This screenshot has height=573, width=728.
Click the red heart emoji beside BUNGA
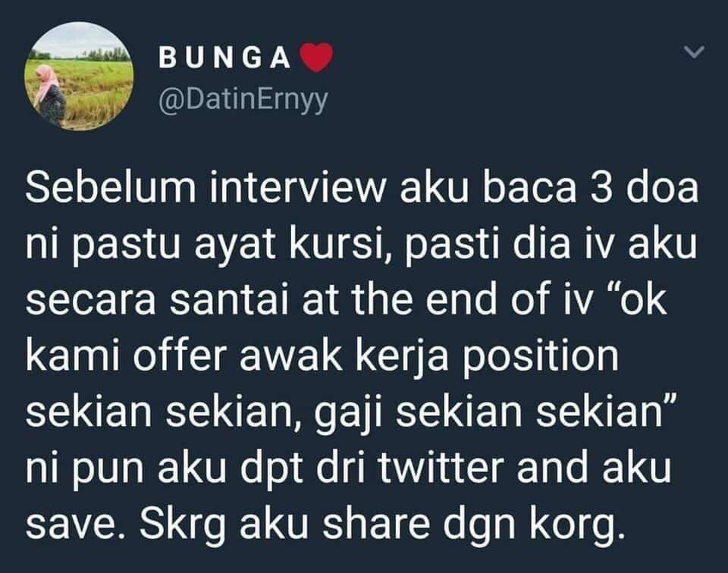pos(316,58)
